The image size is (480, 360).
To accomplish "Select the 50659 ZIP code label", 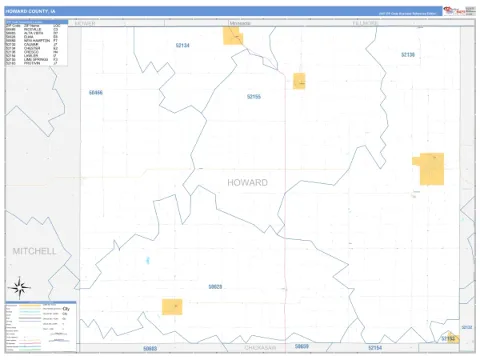I will pos(302,347).
